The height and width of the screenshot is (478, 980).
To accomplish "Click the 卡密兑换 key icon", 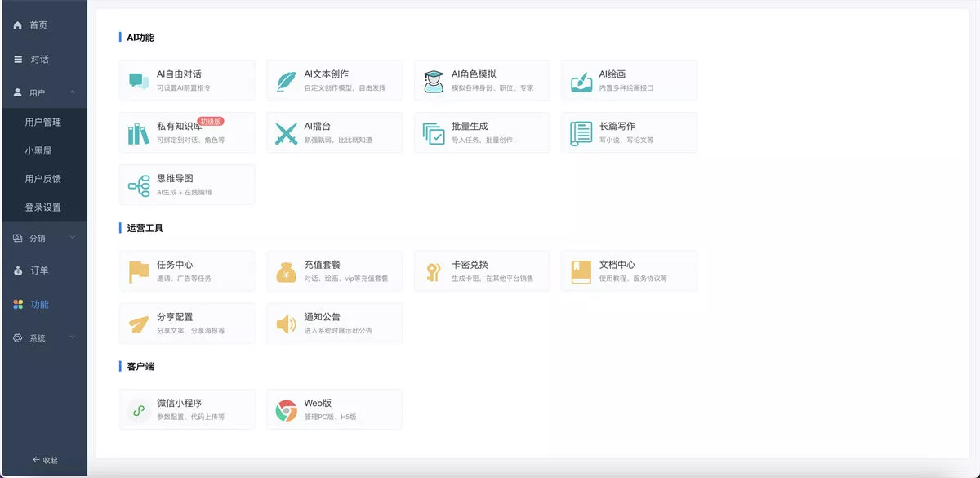I will (433, 272).
